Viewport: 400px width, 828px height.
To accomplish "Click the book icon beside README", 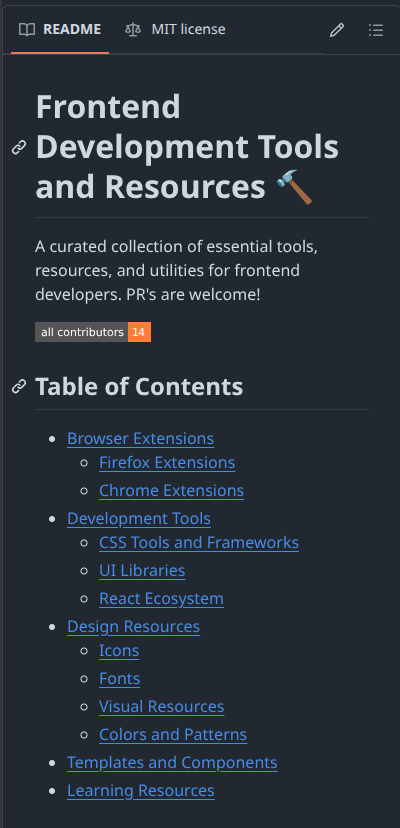I will tap(26, 30).
